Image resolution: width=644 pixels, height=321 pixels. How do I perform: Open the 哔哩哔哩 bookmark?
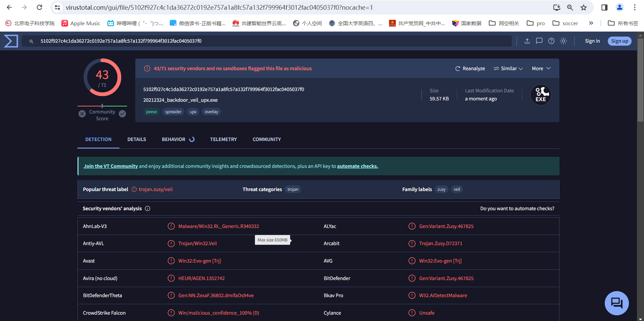135,23
